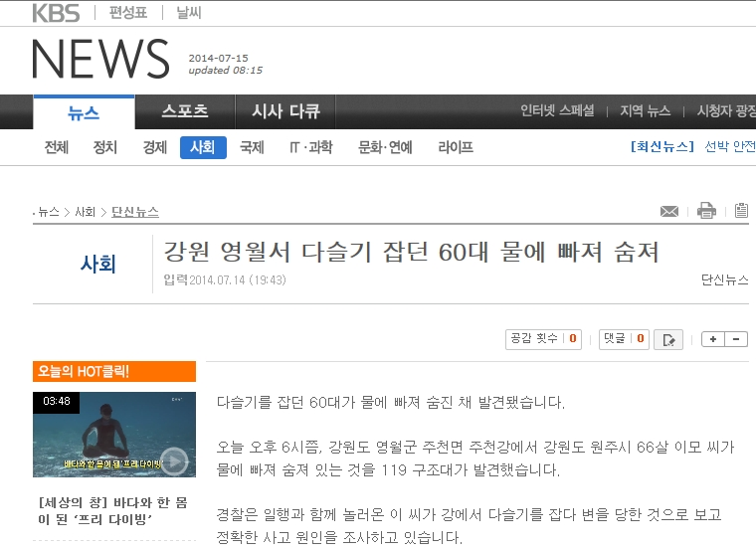
Task: Select the 정치 category
Action: 105,147
